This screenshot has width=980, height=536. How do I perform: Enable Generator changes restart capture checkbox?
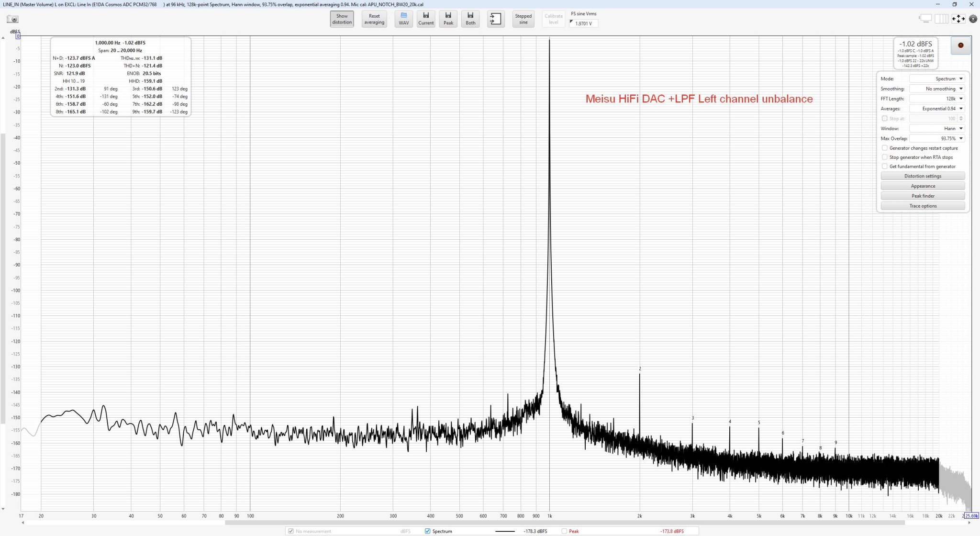point(884,148)
